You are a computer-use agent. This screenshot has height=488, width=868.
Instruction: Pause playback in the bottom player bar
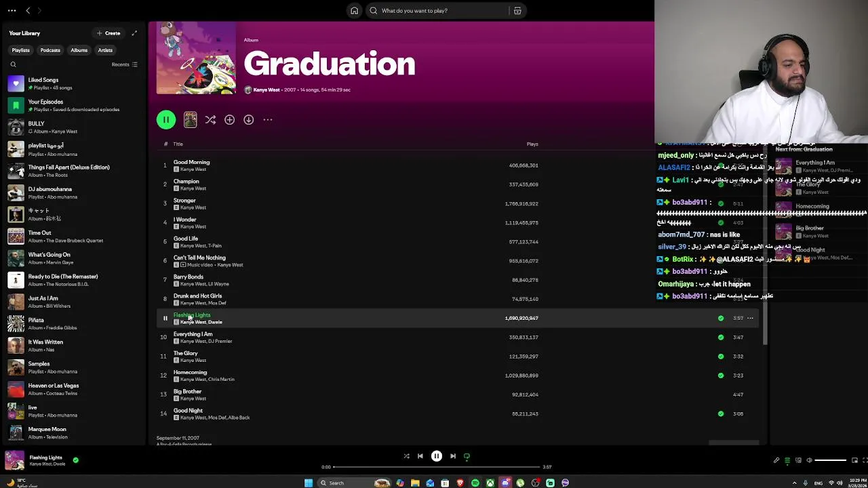(x=437, y=456)
